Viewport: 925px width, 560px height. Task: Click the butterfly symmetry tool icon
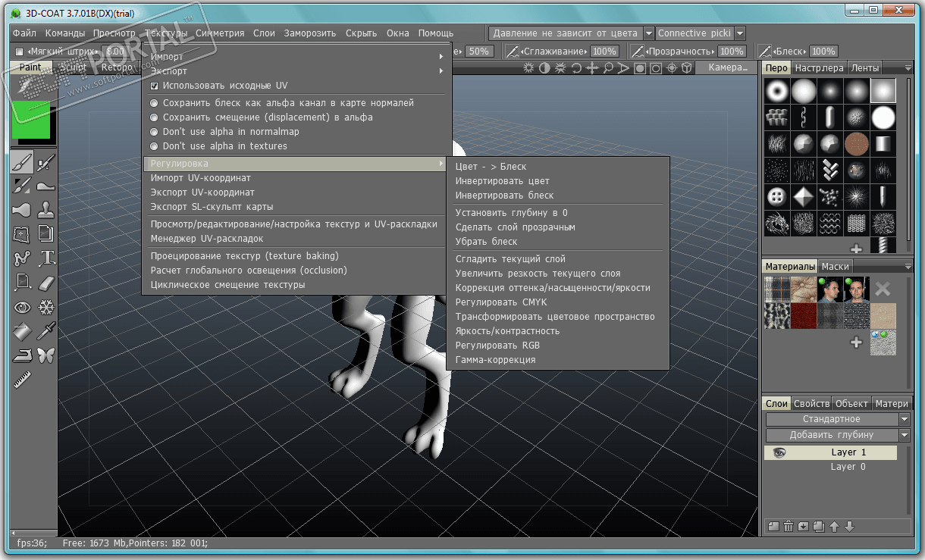point(46,355)
